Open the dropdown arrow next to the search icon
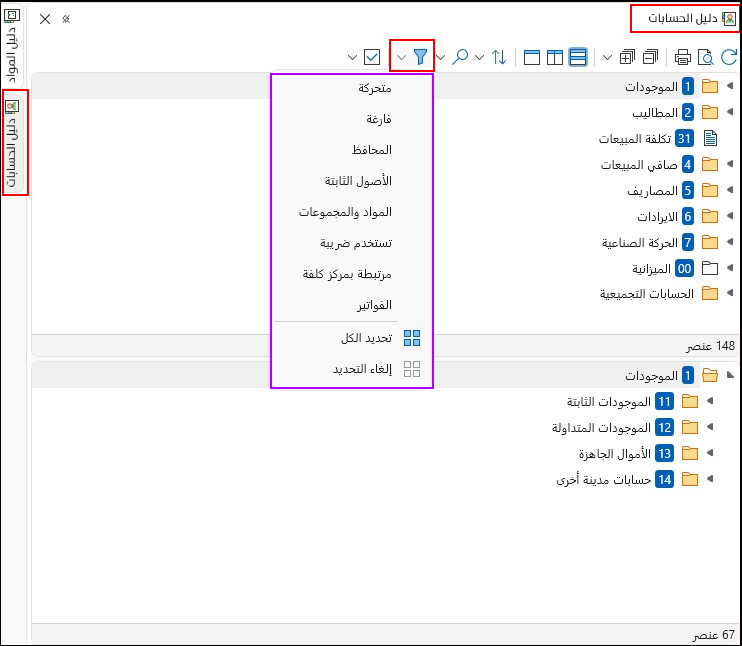Image resolution: width=742 pixels, height=646 pixels. pos(441,57)
